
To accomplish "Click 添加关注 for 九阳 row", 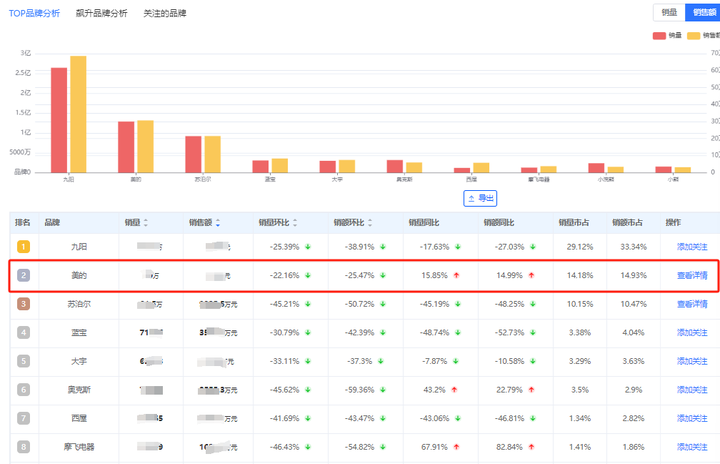I will coord(692,247).
